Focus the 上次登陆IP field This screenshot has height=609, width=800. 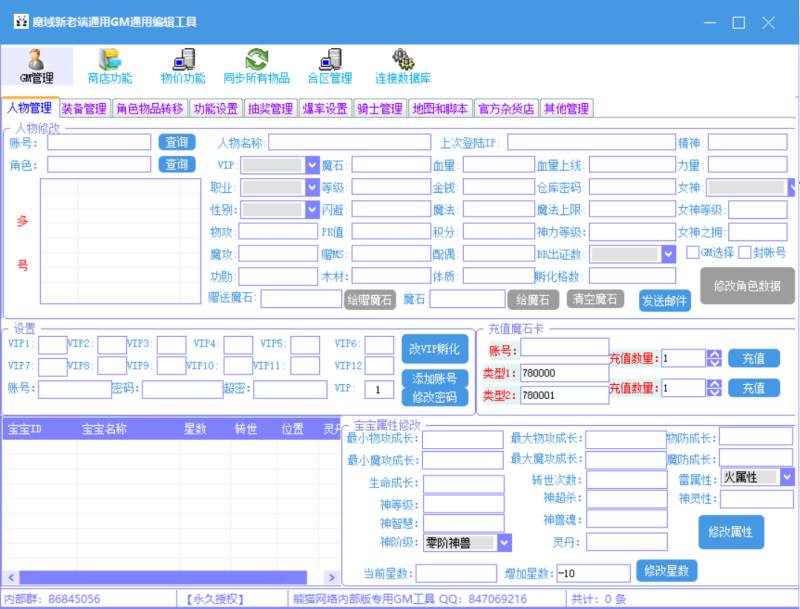click(x=591, y=142)
